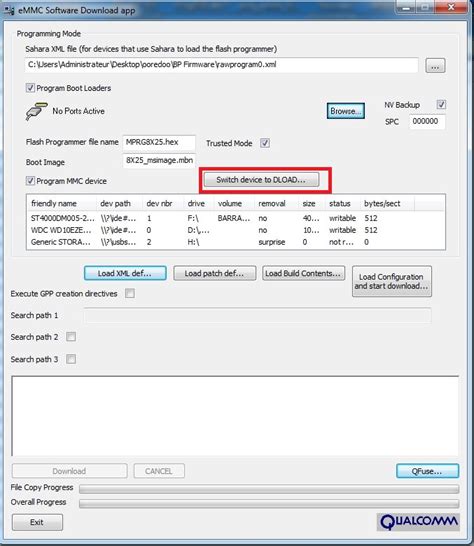Viewport: 474px width, 546px height.
Task: Disable the Trusted Mode checkbox
Action: pos(265,143)
